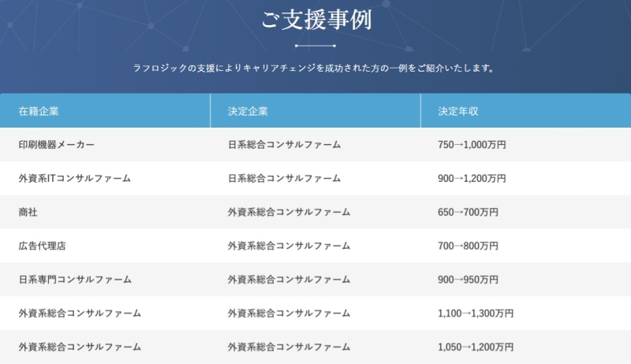
Task: Click the 1,100→1,300万円 salary cell
Action: pos(476,314)
